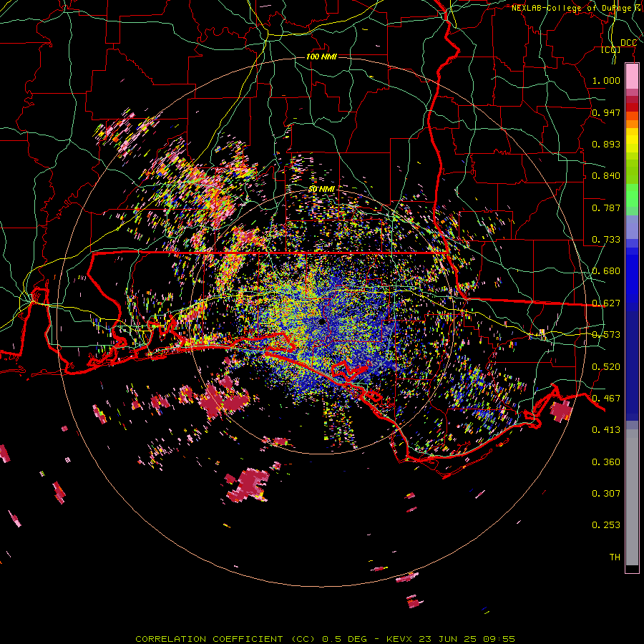Click the 1.000 value on the color scale
Image resolution: width=644 pixels, height=644 pixels.
(x=606, y=80)
